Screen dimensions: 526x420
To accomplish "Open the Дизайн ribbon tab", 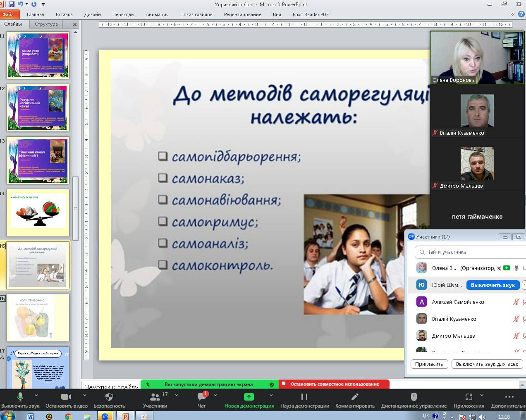I will (92, 14).
